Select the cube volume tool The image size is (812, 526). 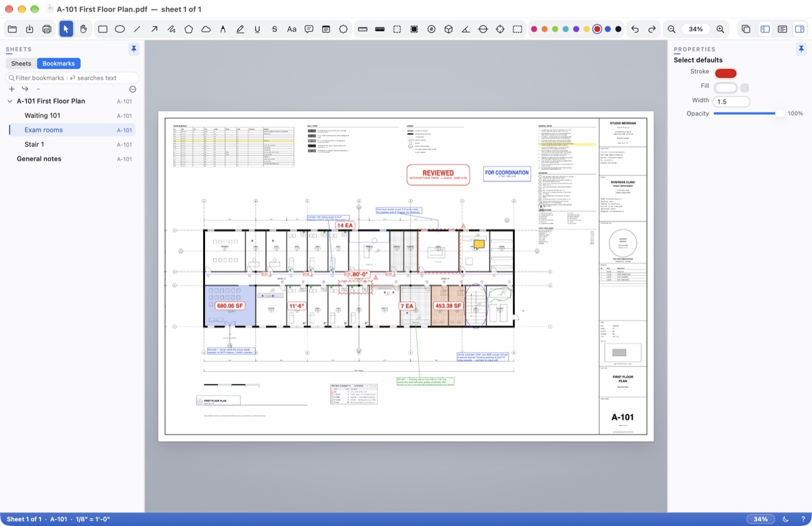pyautogui.click(x=449, y=29)
